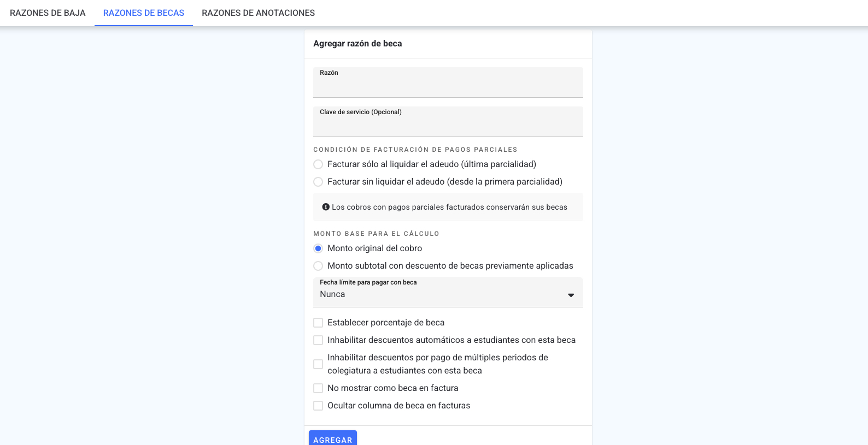868x445 pixels.
Task: Open the Razones de Anotaciones tab
Action: [259, 13]
